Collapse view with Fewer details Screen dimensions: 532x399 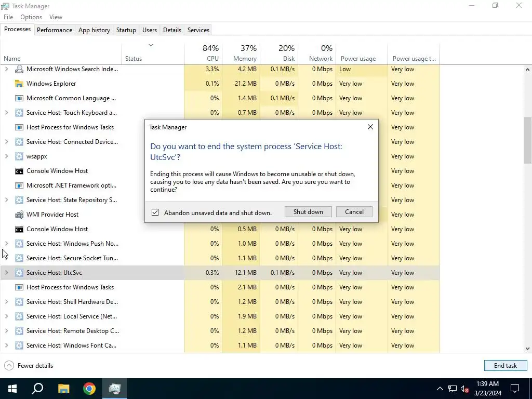tap(29, 366)
